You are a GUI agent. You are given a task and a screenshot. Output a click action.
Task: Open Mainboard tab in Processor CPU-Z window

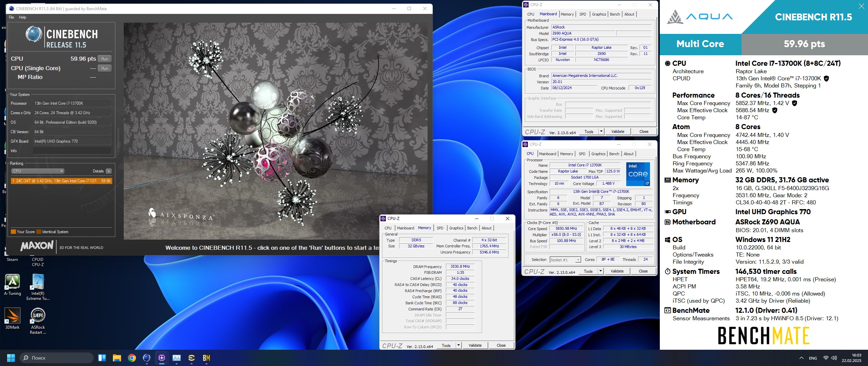tap(548, 154)
